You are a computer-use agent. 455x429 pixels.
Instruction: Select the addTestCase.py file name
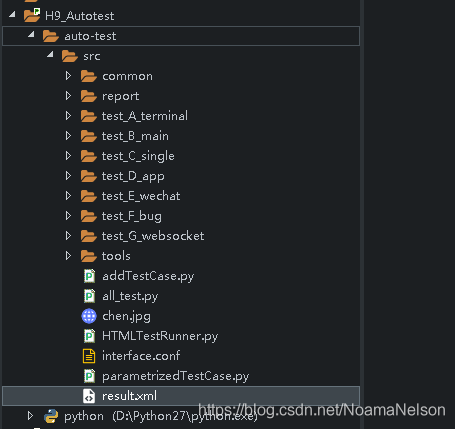[x=148, y=276]
